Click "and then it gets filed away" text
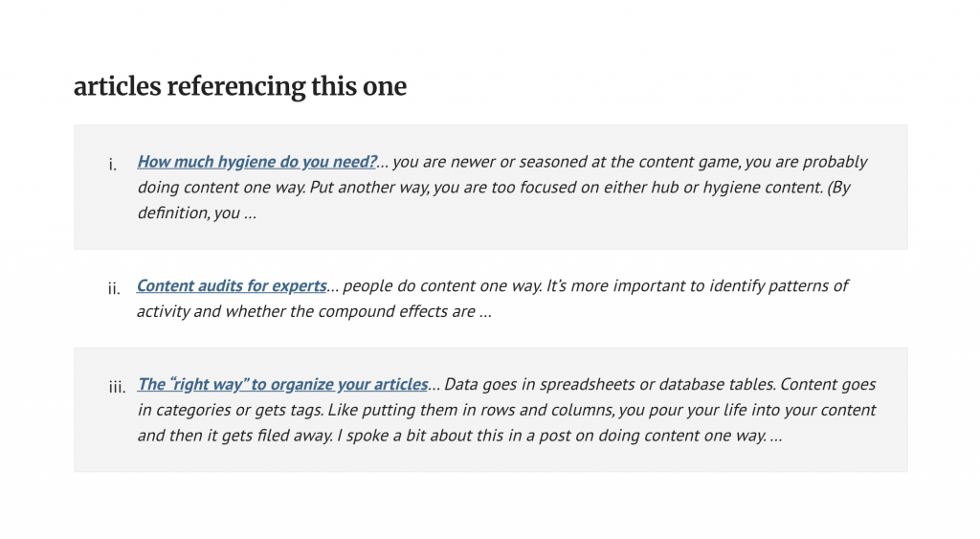This screenshot has height=539, width=980. tap(235, 436)
